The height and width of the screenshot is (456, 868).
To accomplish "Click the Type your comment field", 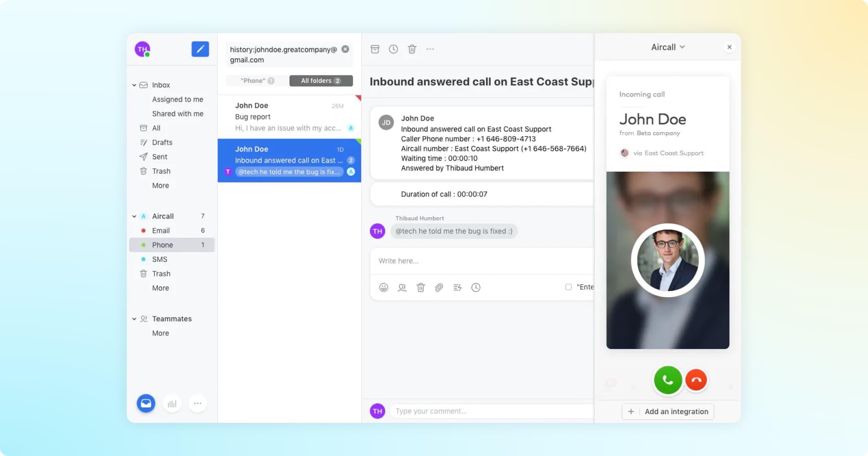I will pyautogui.click(x=492, y=411).
